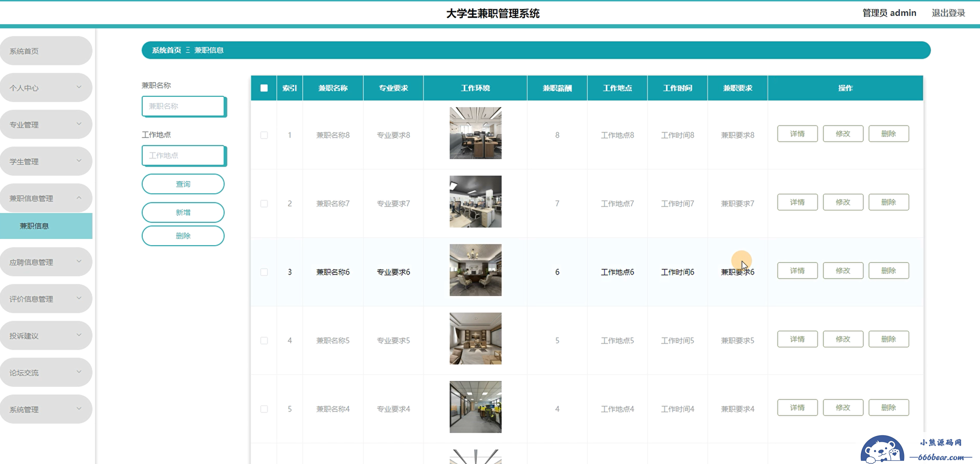
Task: Expand the 个人中心 sidebar menu
Action: pos(46,88)
